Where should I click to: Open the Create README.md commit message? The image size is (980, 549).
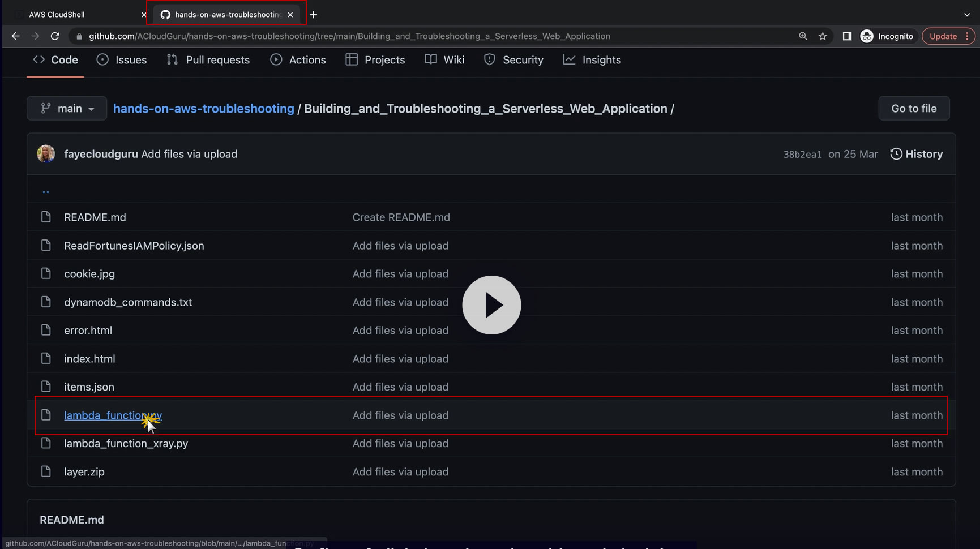pos(401,217)
